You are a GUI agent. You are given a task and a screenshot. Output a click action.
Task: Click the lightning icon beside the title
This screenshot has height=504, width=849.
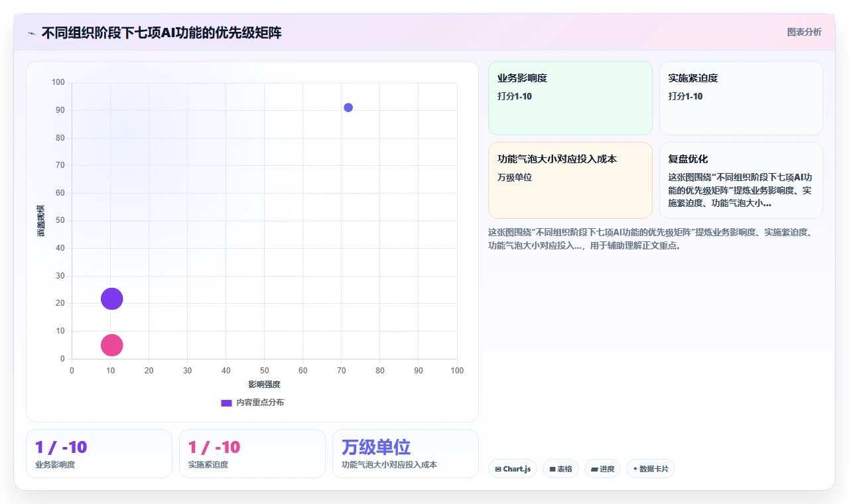pos(31,33)
